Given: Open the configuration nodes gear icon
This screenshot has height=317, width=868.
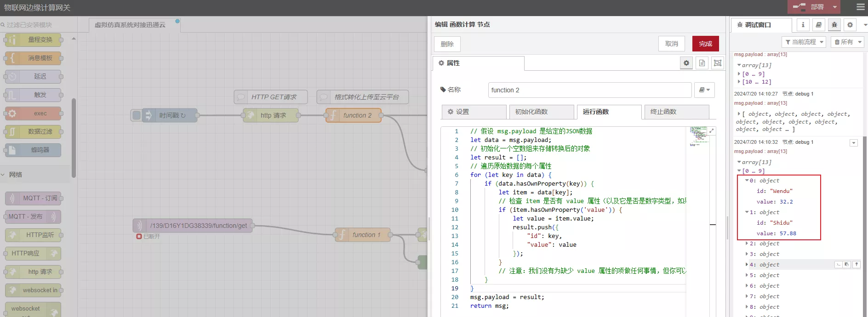Looking at the screenshot, I should pos(850,25).
